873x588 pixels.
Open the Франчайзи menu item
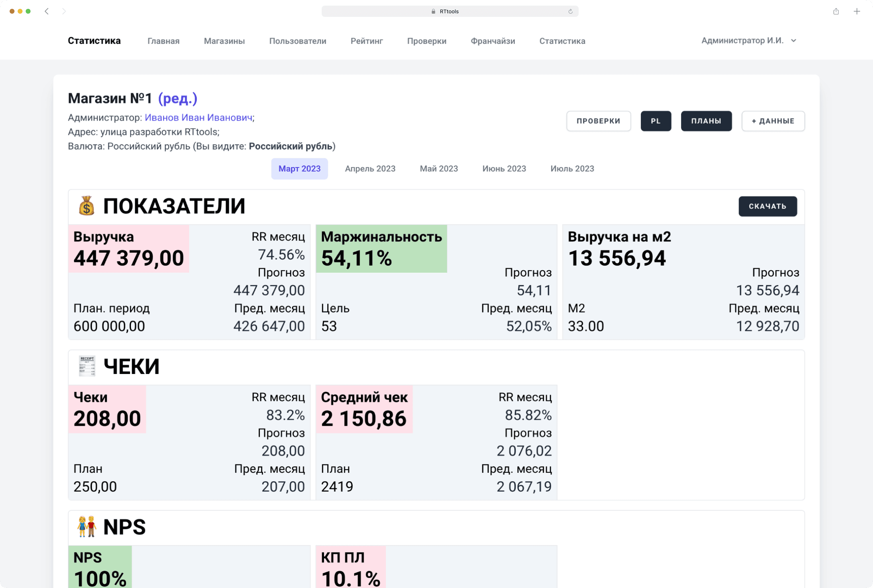point(493,41)
